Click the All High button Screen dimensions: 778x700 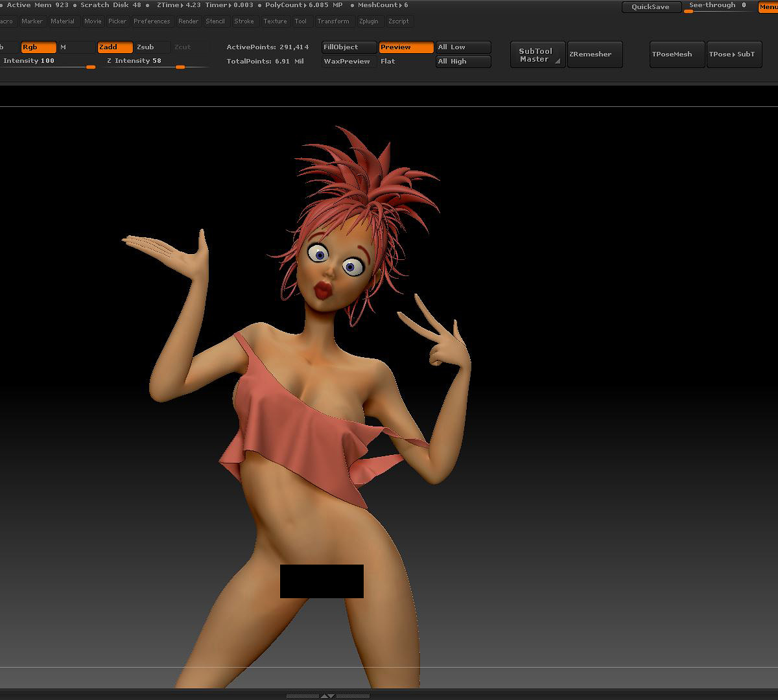[464, 62]
